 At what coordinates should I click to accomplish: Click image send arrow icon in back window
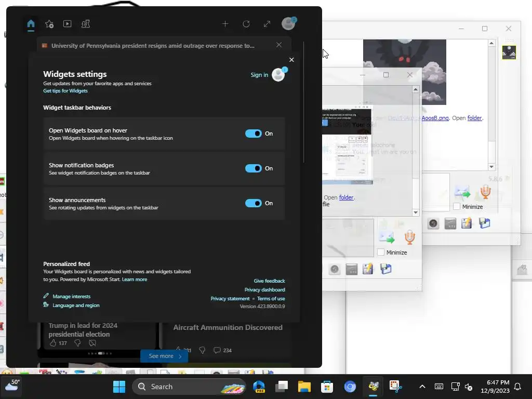pos(462,192)
